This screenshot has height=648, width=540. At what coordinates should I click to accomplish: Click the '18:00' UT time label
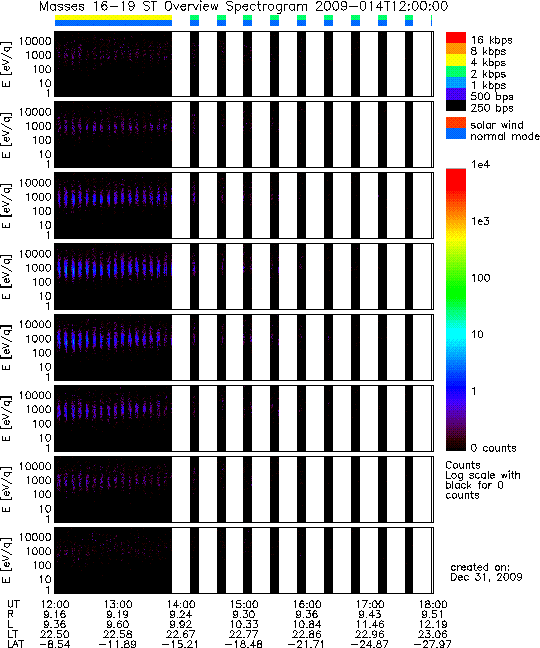pyautogui.click(x=433, y=605)
